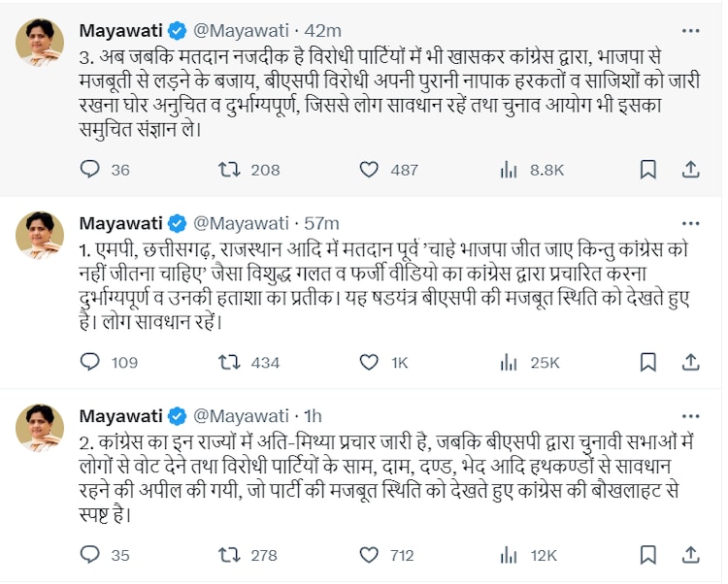Open Mayawati's profile picture on first tweet
This screenshot has height=584, width=728.
(x=40, y=42)
